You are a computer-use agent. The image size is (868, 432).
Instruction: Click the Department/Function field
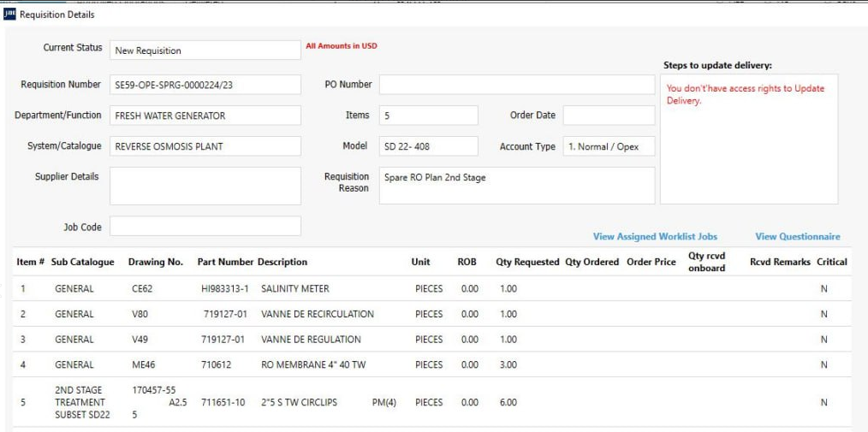(x=205, y=115)
